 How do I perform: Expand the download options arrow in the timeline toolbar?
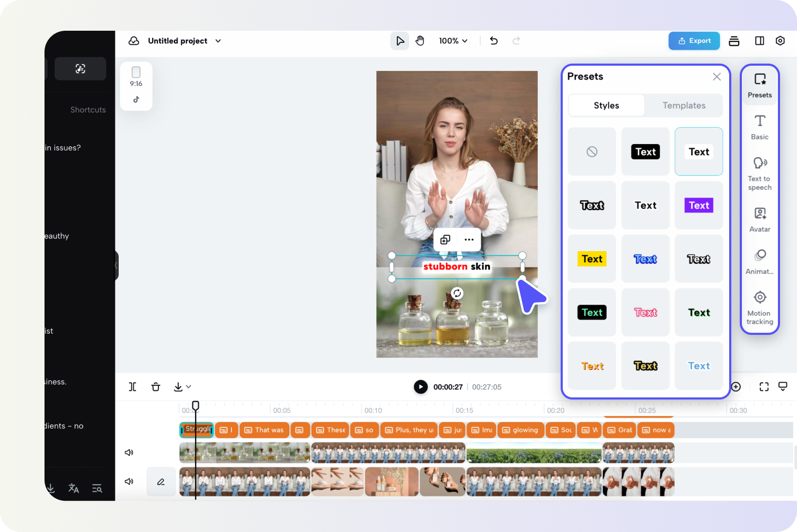coord(189,387)
